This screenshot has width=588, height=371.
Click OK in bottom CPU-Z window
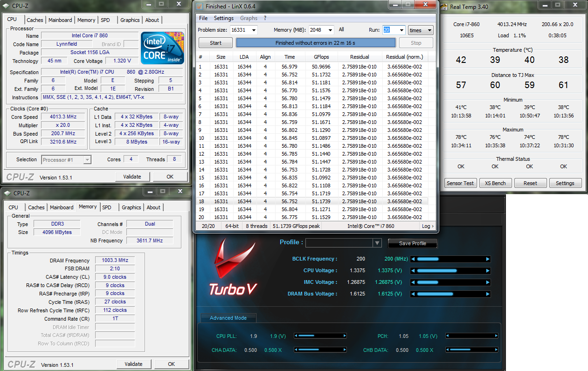171,364
